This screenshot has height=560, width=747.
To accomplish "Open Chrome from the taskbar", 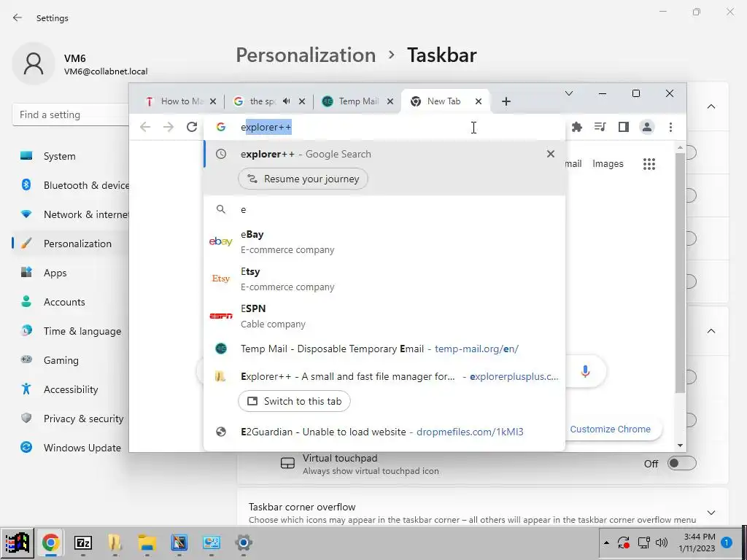I will (x=50, y=542).
